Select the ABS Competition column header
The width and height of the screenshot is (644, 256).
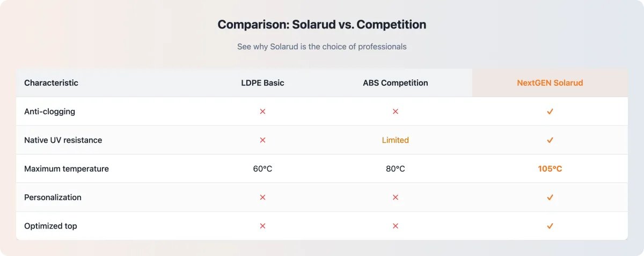[396, 83]
